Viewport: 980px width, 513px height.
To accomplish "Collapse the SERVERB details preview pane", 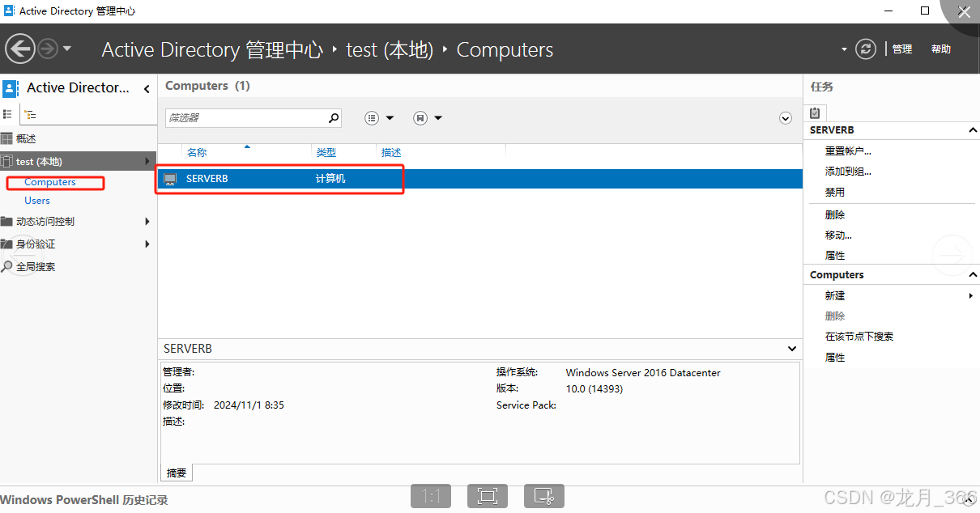I will (792, 349).
